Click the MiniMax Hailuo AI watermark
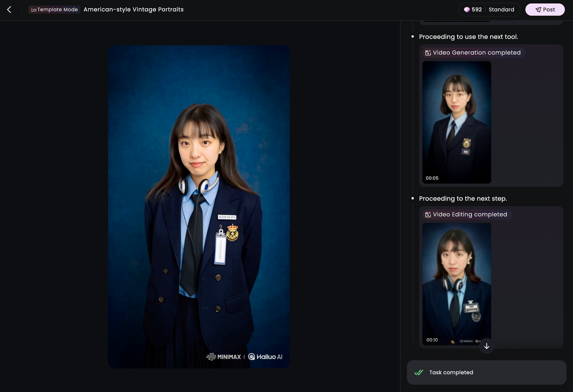Screen dimensions: 573x392 pos(244,357)
